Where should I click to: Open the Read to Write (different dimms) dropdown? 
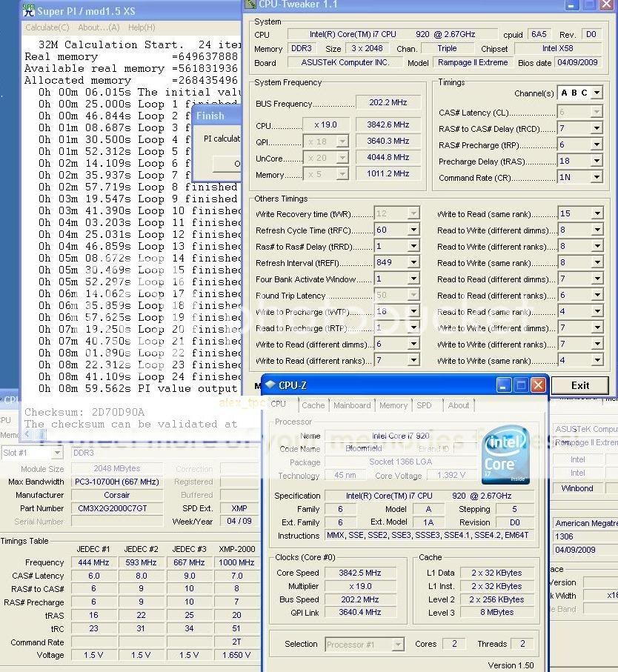click(x=597, y=230)
